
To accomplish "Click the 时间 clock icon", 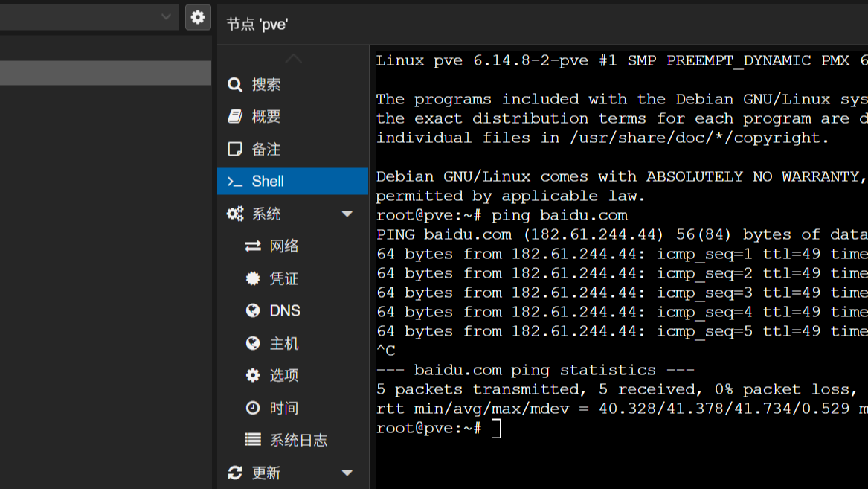I will (253, 408).
